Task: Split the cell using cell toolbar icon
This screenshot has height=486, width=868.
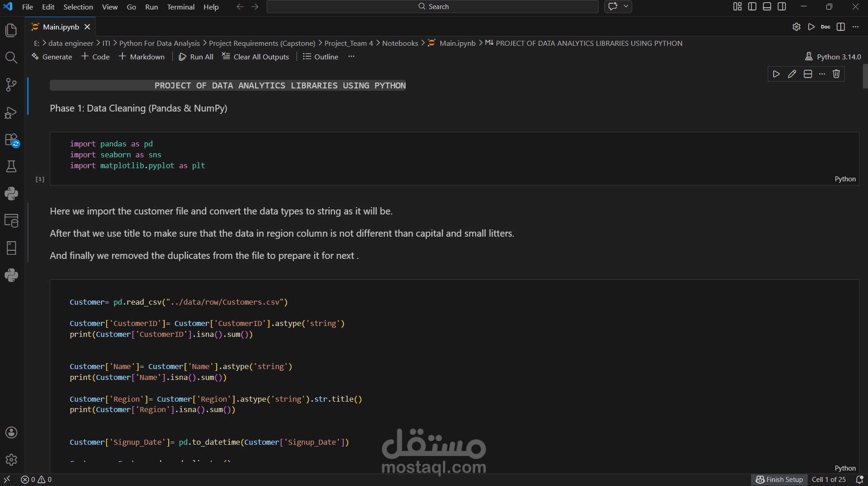Action: (808, 74)
